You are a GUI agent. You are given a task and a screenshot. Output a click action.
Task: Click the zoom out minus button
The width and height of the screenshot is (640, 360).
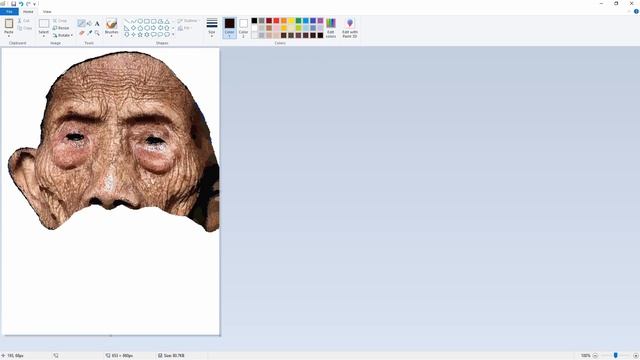click(x=595, y=356)
